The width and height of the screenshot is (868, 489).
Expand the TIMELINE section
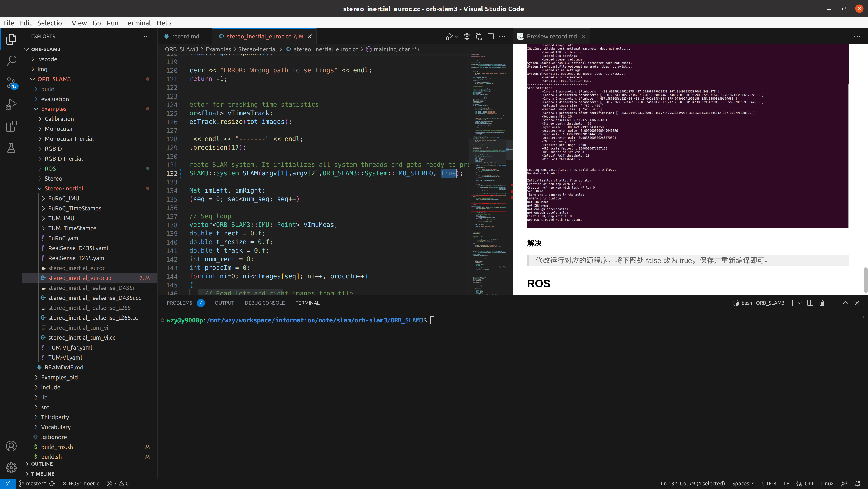(x=90, y=474)
